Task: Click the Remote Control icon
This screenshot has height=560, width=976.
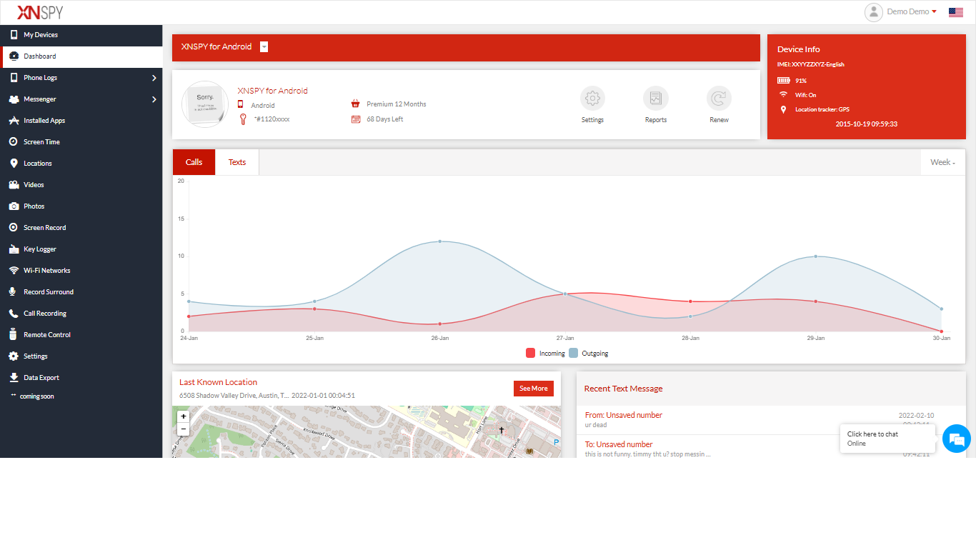Action: coord(14,334)
